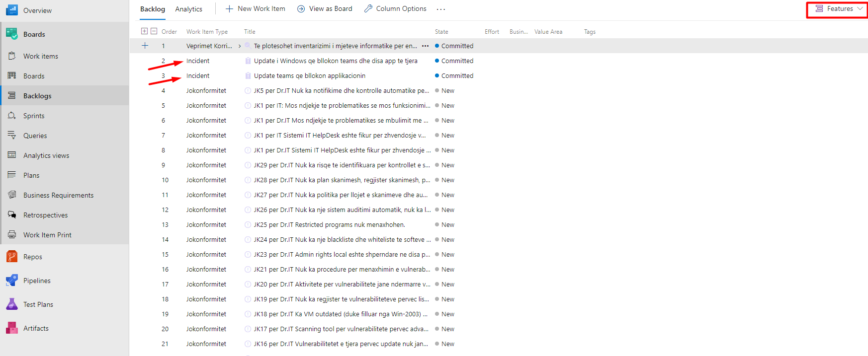Open 'JK18 per Dr.IT Ka VM outdated' item
This screenshot has height=356, width=868.
pos(341,314)
